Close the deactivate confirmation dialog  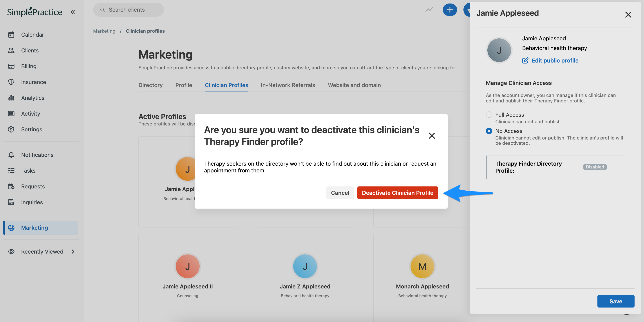tap(432, 136)
